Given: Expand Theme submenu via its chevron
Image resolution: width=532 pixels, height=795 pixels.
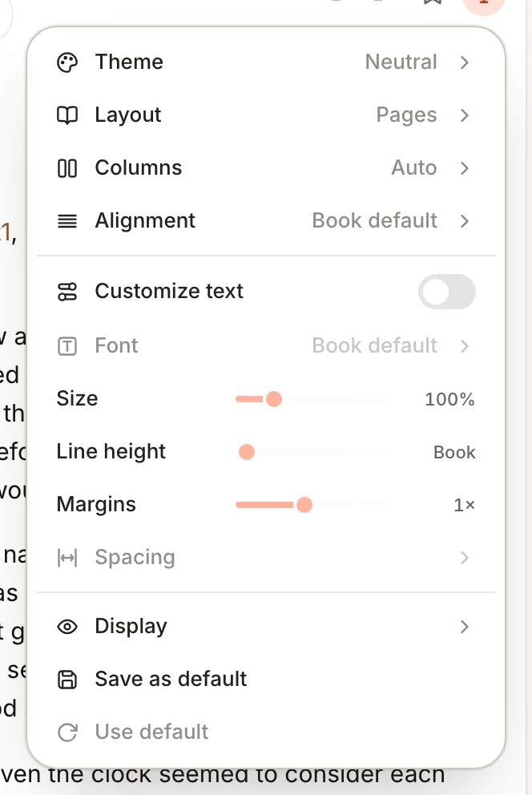Looking at the screenshot, I should pyautogui.click(x=465, y=63).
